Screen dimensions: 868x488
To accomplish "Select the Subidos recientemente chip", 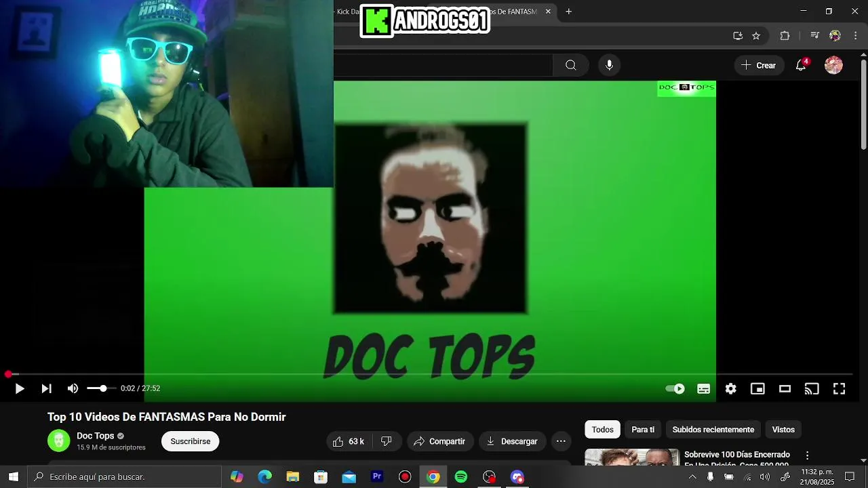I will (713, 430).
